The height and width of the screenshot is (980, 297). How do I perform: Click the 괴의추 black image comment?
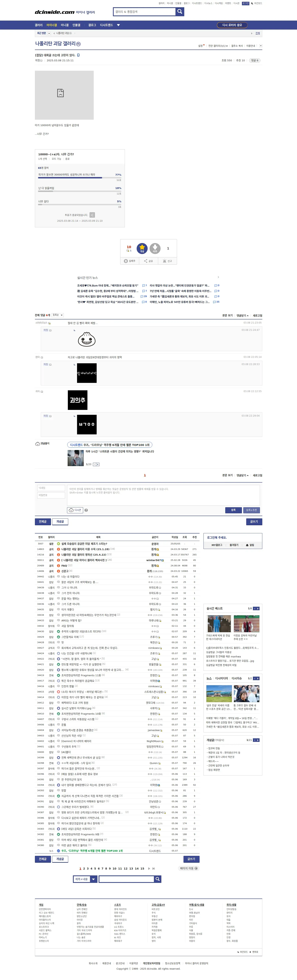78,400
